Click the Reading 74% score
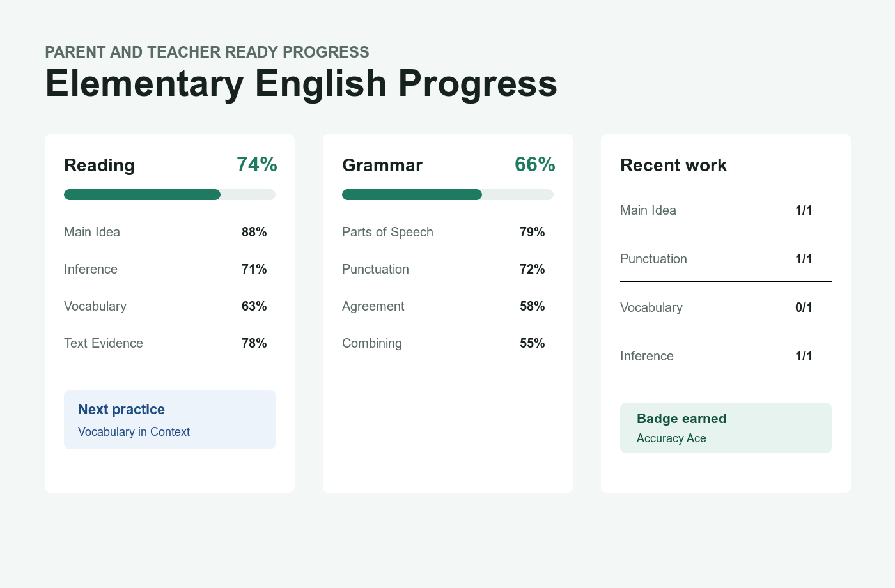This screenshot has height=588, width=895. click(x=257, y=164)
